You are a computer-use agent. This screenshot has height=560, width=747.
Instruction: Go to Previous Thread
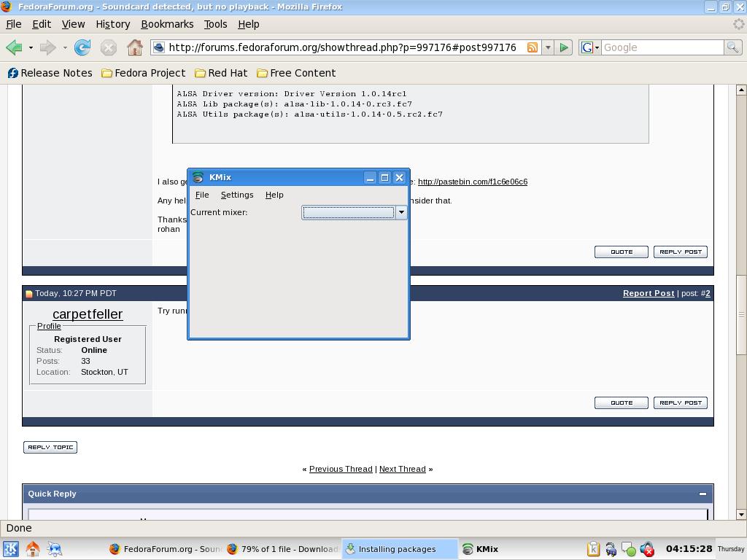click(x=341, y=469)
